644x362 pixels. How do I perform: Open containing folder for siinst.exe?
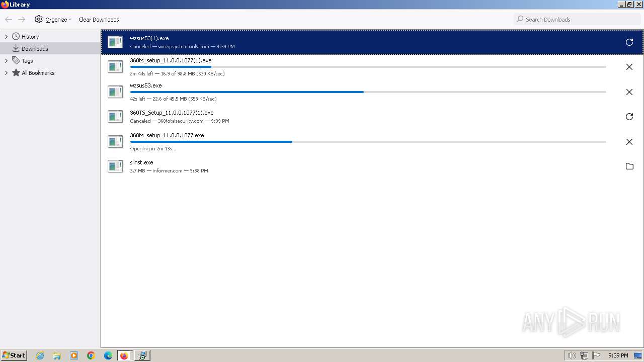[629, 166]
